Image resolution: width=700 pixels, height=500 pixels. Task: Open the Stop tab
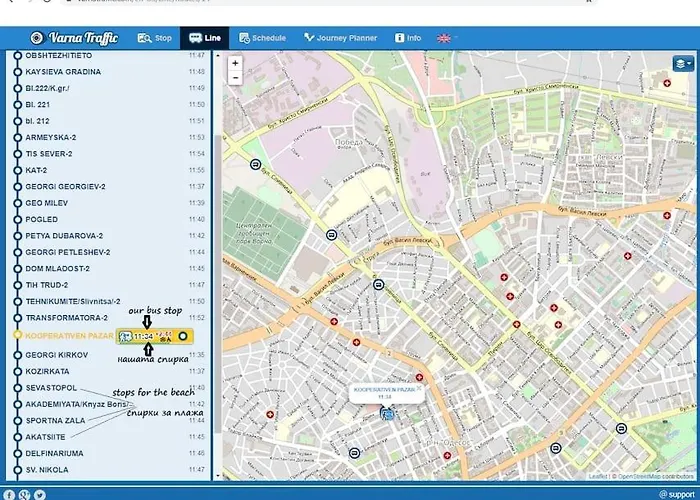click(x=153, y=38)
